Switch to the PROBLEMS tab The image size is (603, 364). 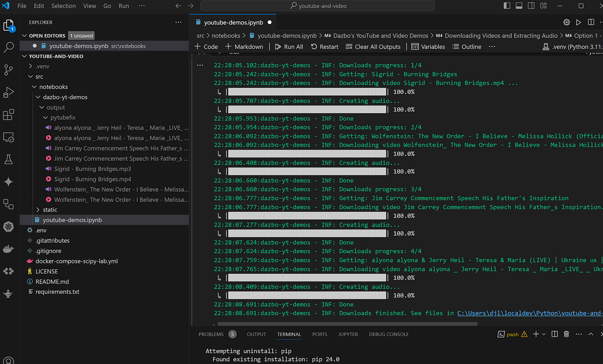click(x=211, y=334)
